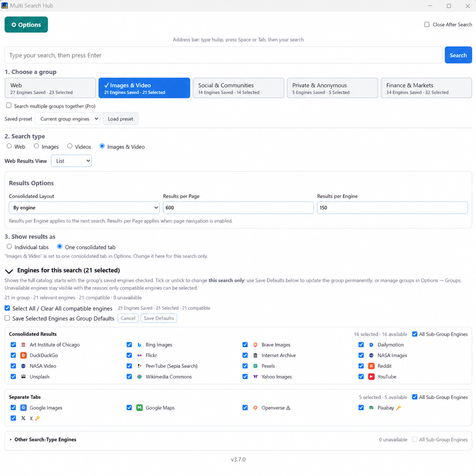This screenshot has width=476, height=476.
Task: Click the Yahoo Images logo icon
Action: pyautogui.click(x=255, y=377)
